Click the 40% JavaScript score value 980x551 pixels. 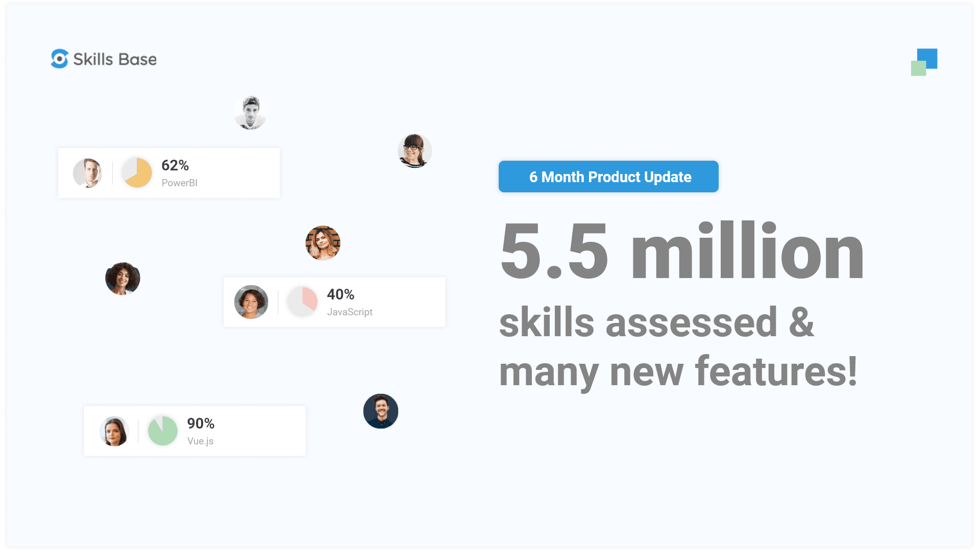pos(340,294)
